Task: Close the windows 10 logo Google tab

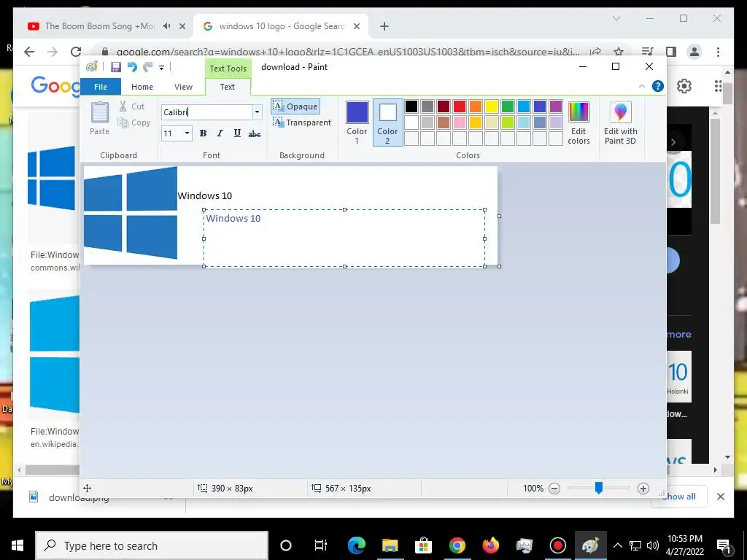Action: click(x=356, y=27)
